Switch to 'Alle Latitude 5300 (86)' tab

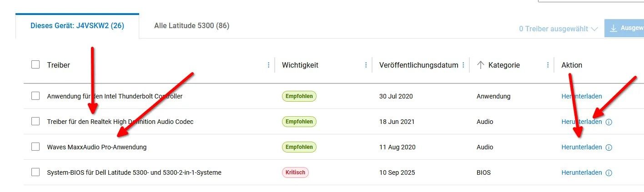[x=191, y=26]
